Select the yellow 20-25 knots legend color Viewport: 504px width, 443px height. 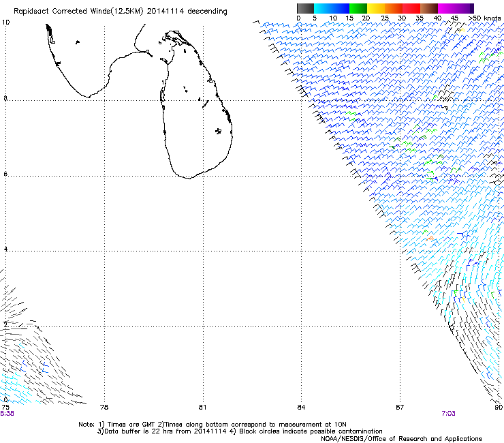click(x=376, y=8)
